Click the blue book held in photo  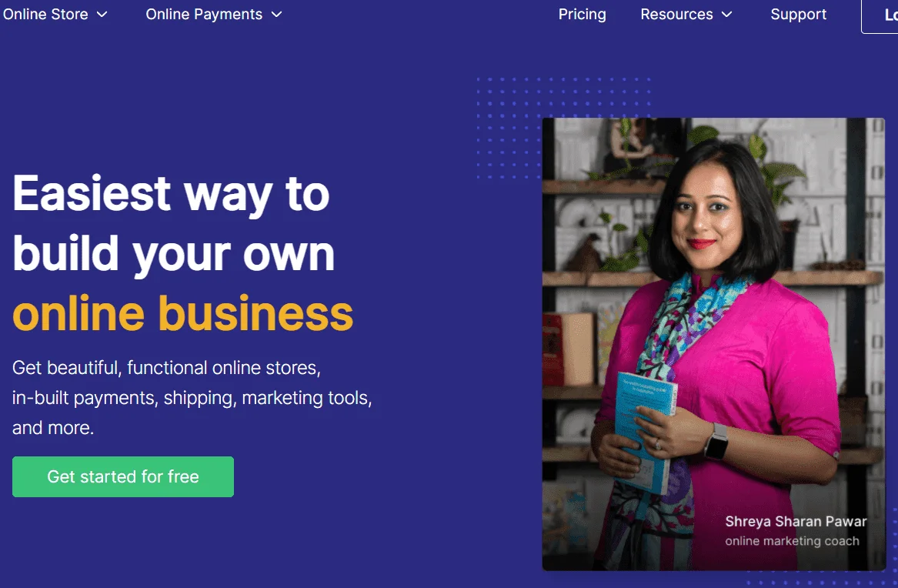coord(646,431)
